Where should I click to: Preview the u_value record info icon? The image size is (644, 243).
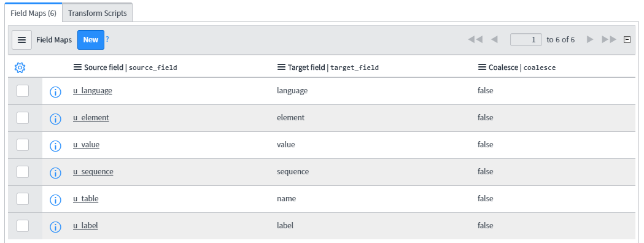click(55, 146)
